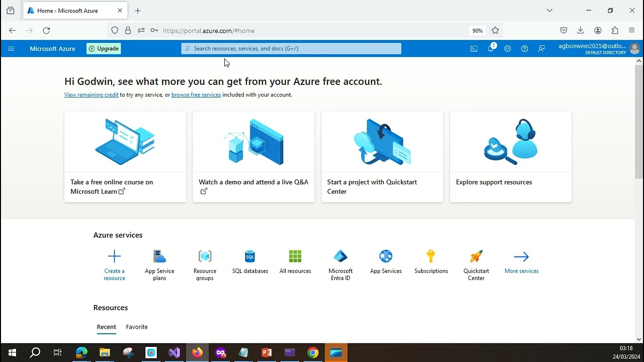Open App Services icon
Screen dimensions: 644x362
386,256
